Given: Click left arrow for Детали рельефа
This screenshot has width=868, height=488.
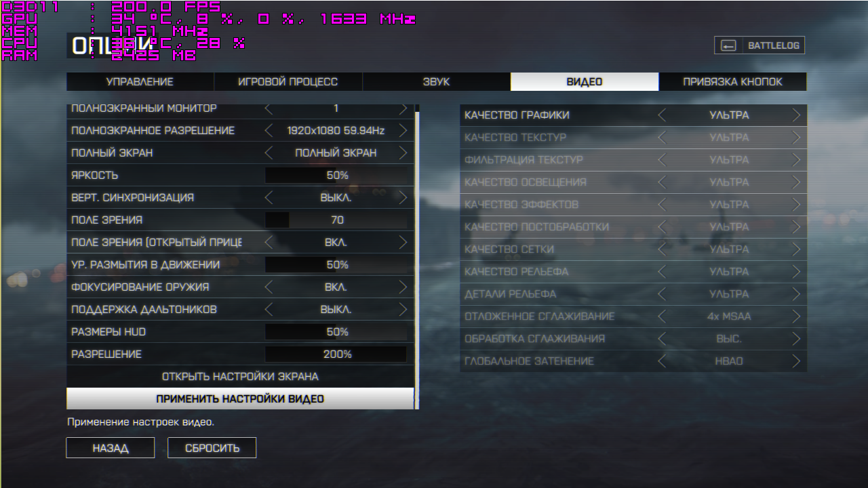Looking at the screenshot, I should (x=662, y=294).
